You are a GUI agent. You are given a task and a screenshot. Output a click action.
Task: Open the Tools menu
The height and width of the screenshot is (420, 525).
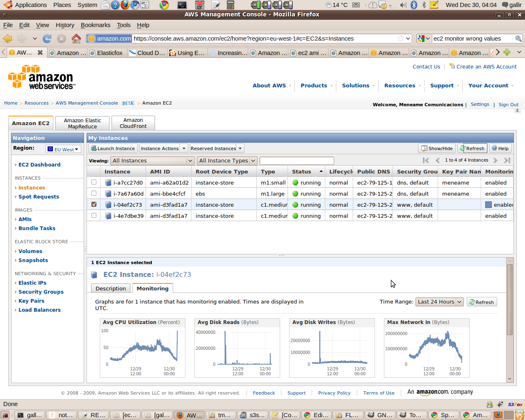point(123,25)
